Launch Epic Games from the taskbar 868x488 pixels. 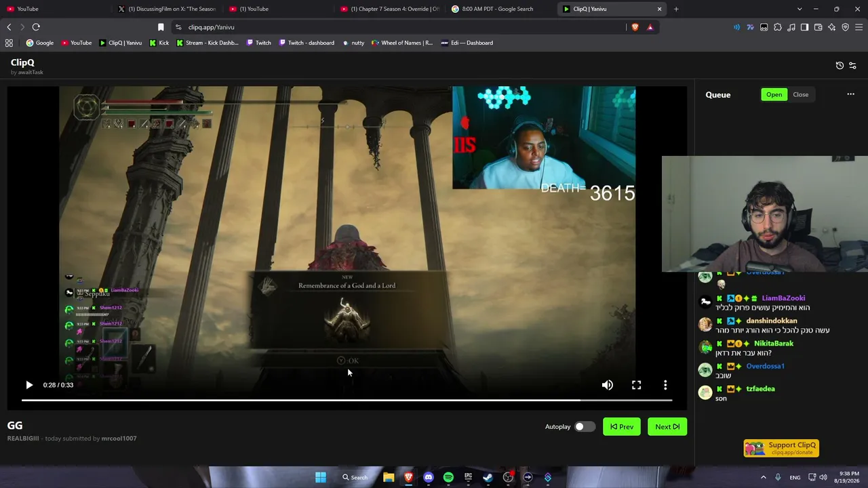468,477
